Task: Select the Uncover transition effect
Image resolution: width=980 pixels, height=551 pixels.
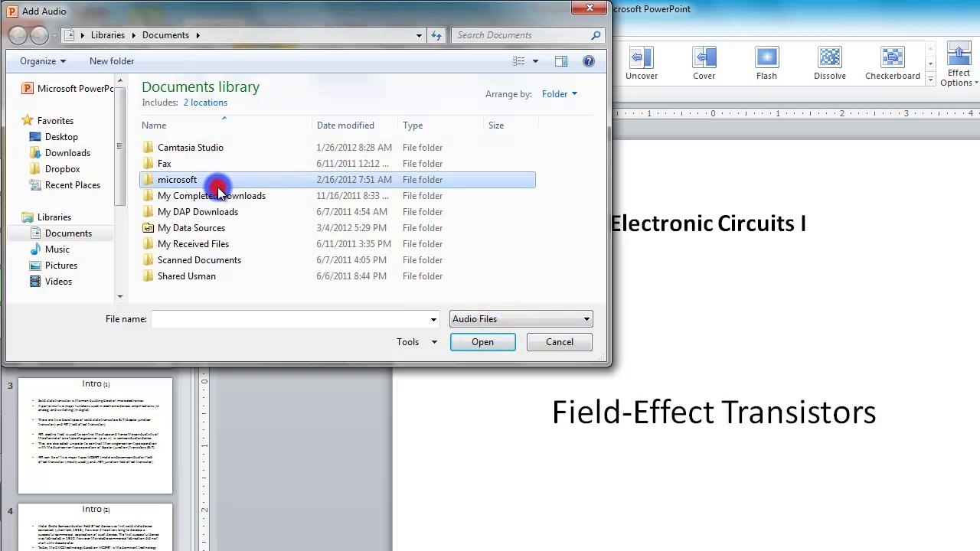Action: [641, 64]
